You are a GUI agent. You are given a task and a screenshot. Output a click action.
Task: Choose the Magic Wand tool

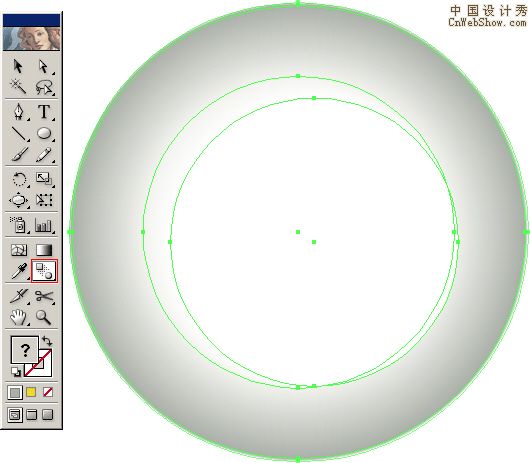pos(18,87)
